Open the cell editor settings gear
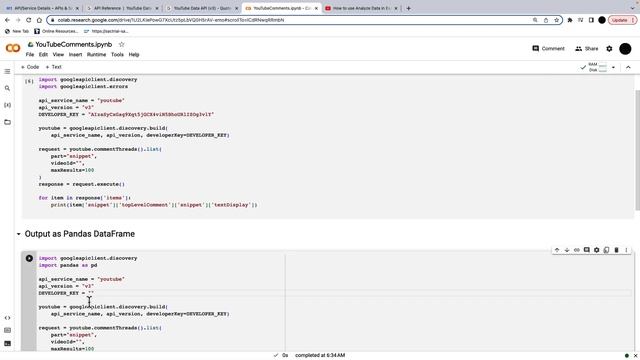The width and height of the screenshot is (640, 360). (x=596, y=250)
